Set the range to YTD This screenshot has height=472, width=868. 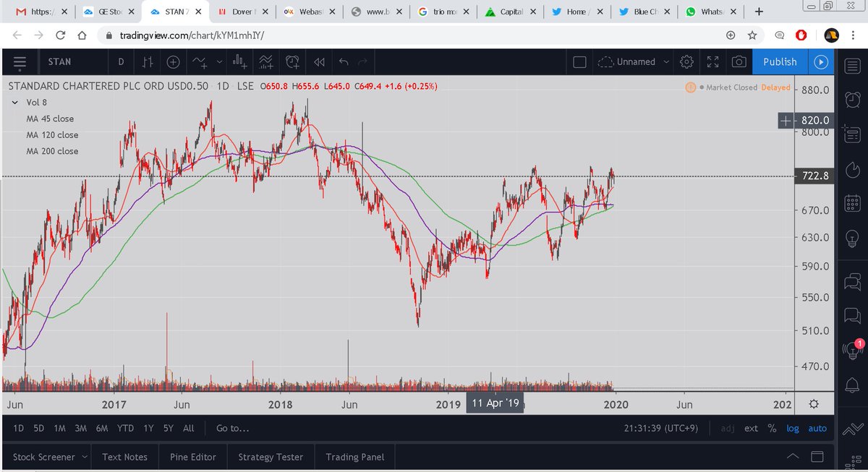click(125, 428)
